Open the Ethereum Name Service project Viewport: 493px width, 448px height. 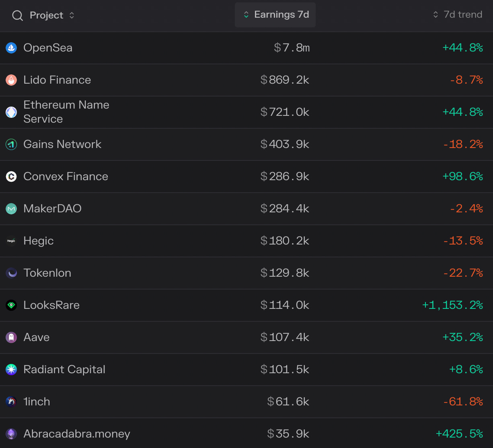[x=66, y=112]
